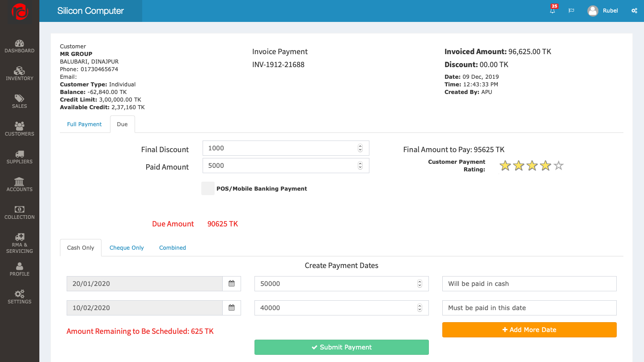The image size is (644, 362).
Task: Go to Inventory in the sidebar
Action: coord(19,72)
